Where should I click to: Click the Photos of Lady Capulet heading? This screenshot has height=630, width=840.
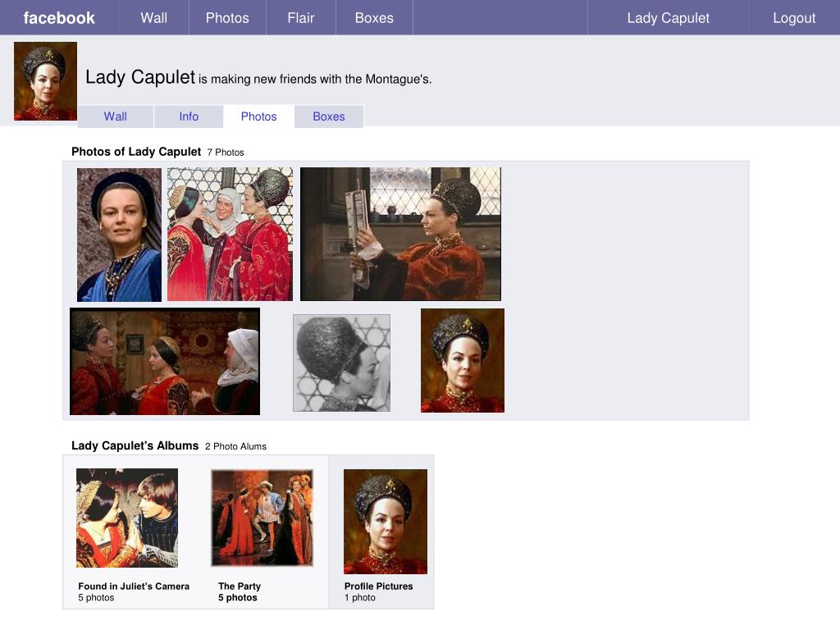coord(136,152)
